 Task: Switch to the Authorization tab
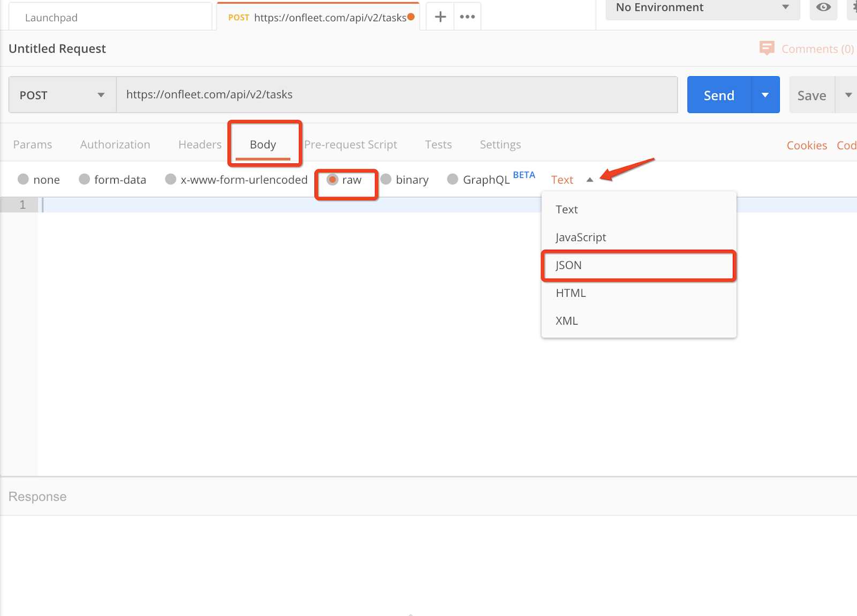[115, 145]
